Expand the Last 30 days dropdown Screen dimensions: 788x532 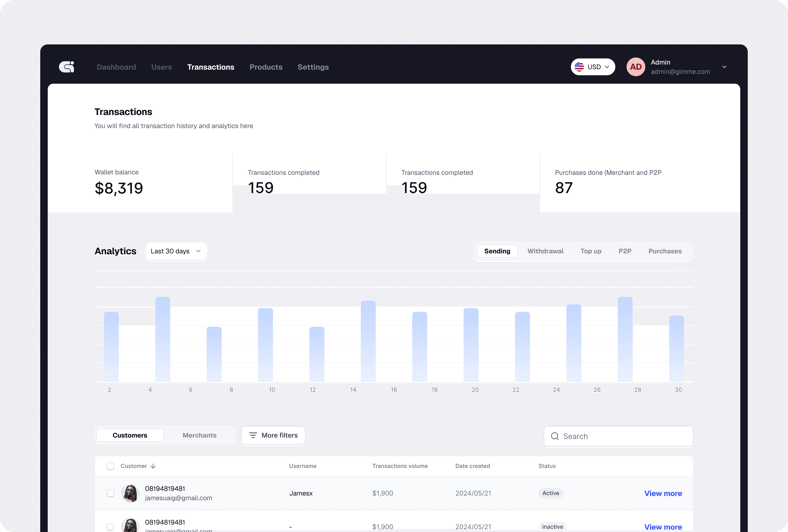[176, 251]
